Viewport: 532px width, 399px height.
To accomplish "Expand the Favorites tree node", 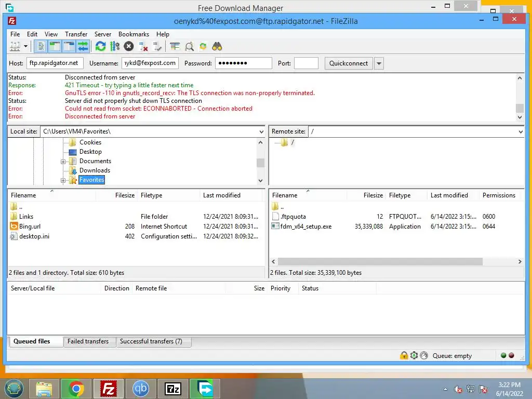I will 63,180.
